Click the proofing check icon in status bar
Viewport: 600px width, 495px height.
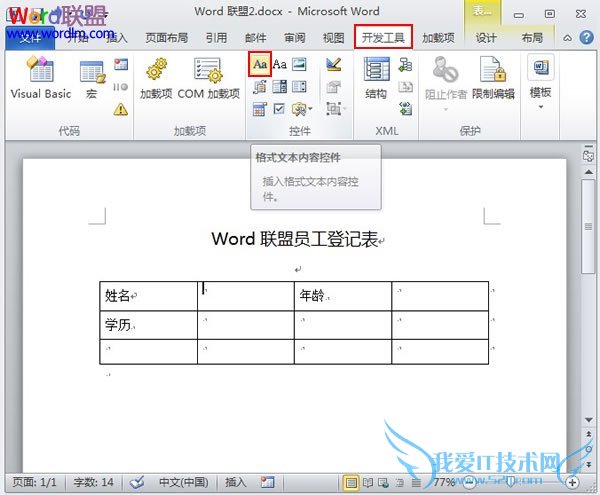click(137, 482)
